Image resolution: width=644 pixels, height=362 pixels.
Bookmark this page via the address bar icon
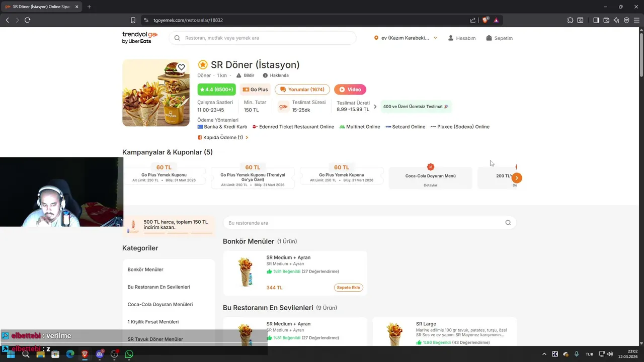[x=133, y=20]
